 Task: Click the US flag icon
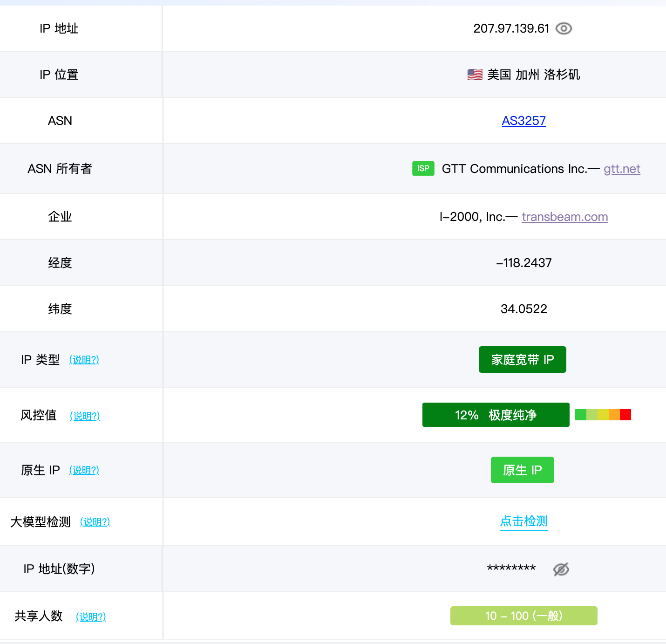475,75
